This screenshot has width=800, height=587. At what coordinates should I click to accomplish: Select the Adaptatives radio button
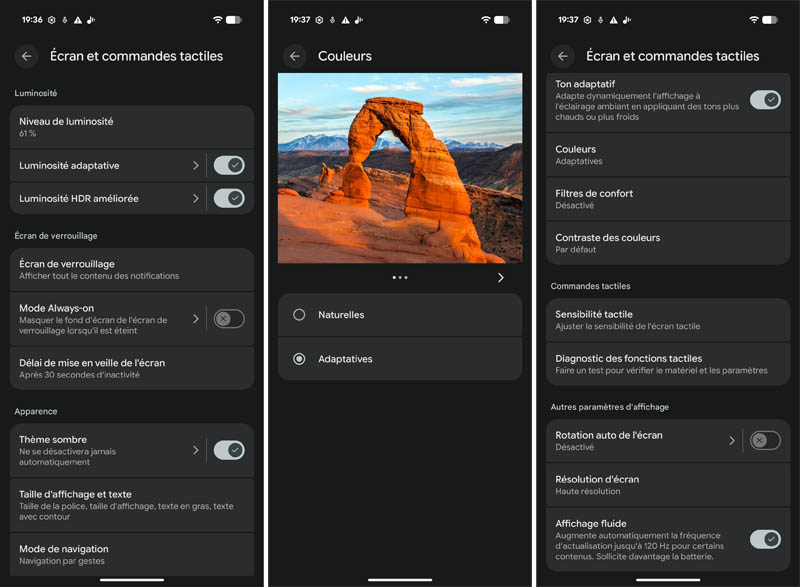click(299, 359)
